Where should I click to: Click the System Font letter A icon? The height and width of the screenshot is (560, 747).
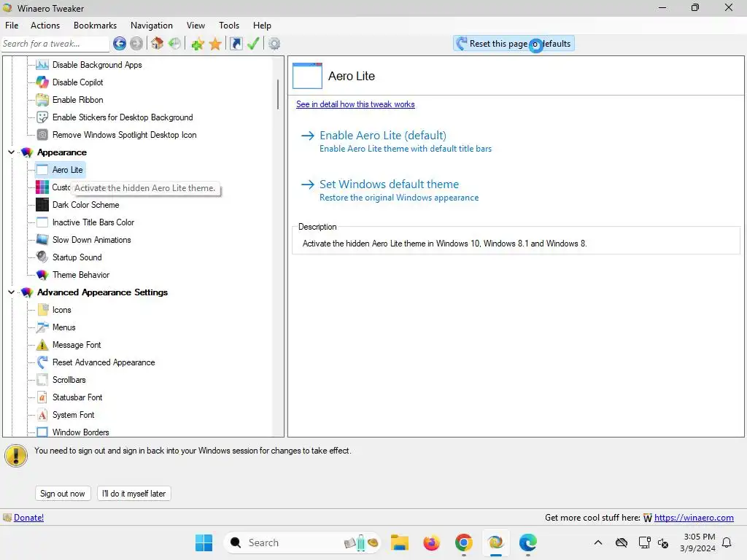click(x=42, y=415)
